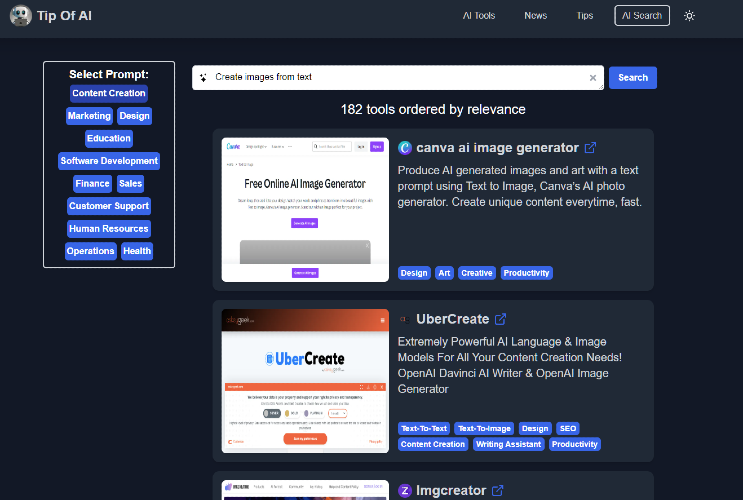Click the Productivity tag on the Canva card
Image resolution: width=743 pixels, height=500 pixels.
[526, 273]
